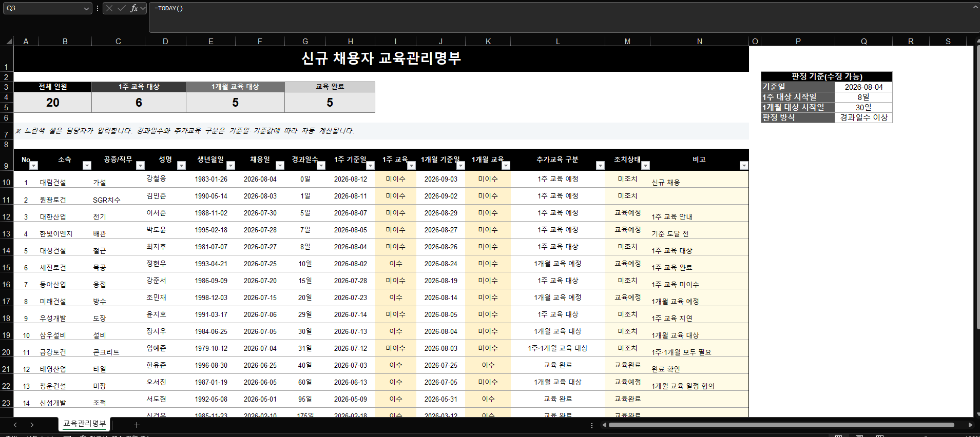Click the vertical dots handle beside the Name Box
980x437 pixels.
98,8
